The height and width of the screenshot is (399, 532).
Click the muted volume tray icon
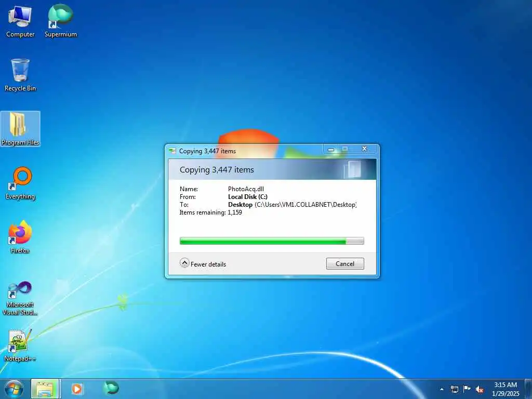coord(480,390)
